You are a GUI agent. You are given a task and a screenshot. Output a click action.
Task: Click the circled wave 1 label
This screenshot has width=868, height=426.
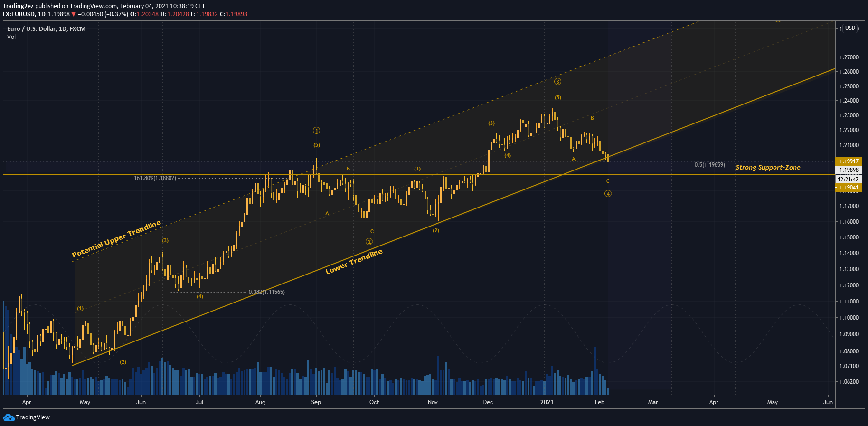(317, 131)
